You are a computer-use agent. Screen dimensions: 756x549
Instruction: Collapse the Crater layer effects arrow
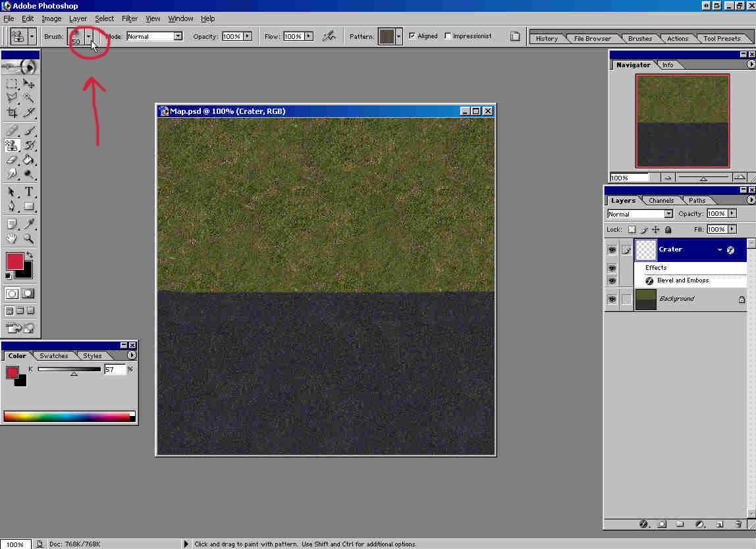point(720,250)
